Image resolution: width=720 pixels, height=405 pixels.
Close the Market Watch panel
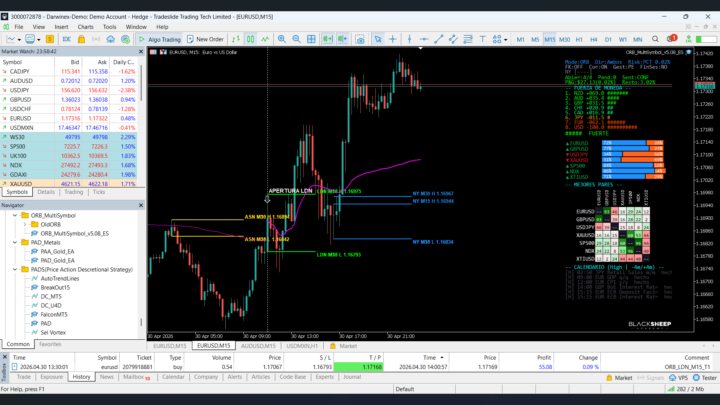pyautogui.click(x=141, y=51)
